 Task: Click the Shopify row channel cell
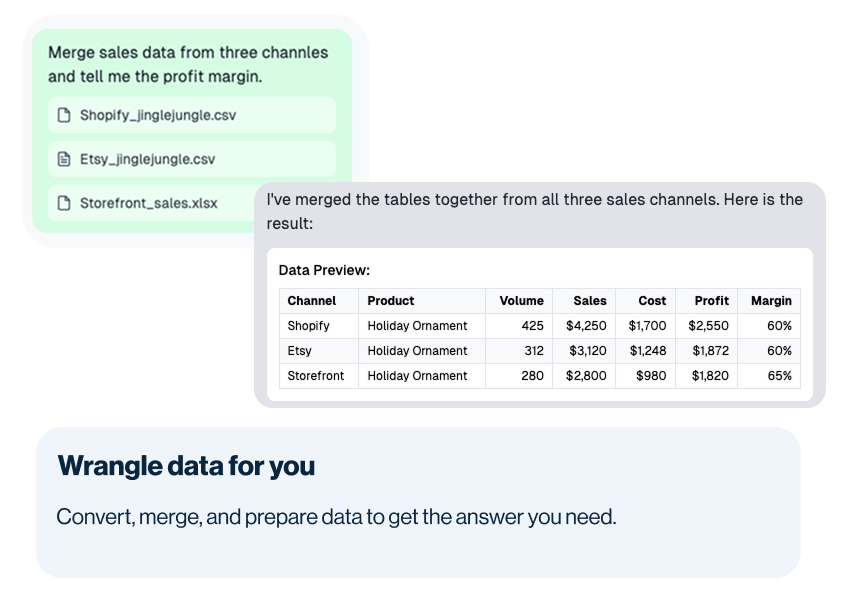tap(319, 326)
